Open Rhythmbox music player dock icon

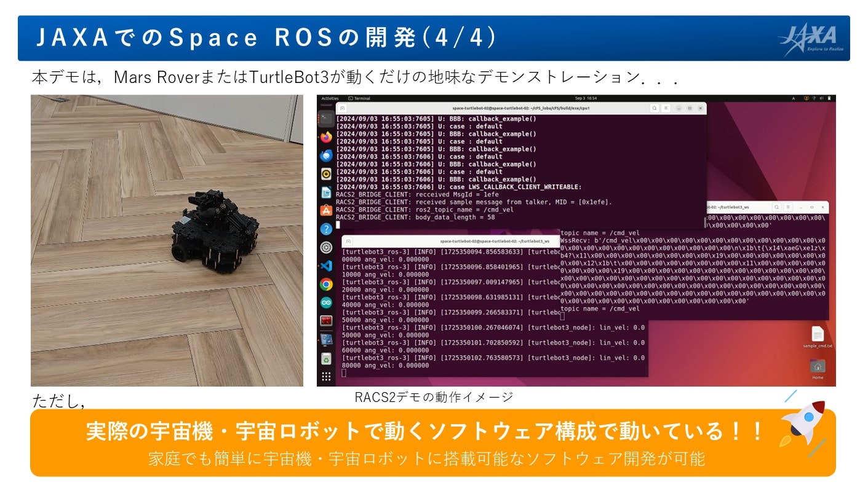coord(326,174)
